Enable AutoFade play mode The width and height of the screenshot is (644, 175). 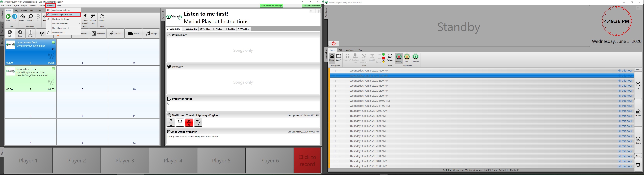415,57
